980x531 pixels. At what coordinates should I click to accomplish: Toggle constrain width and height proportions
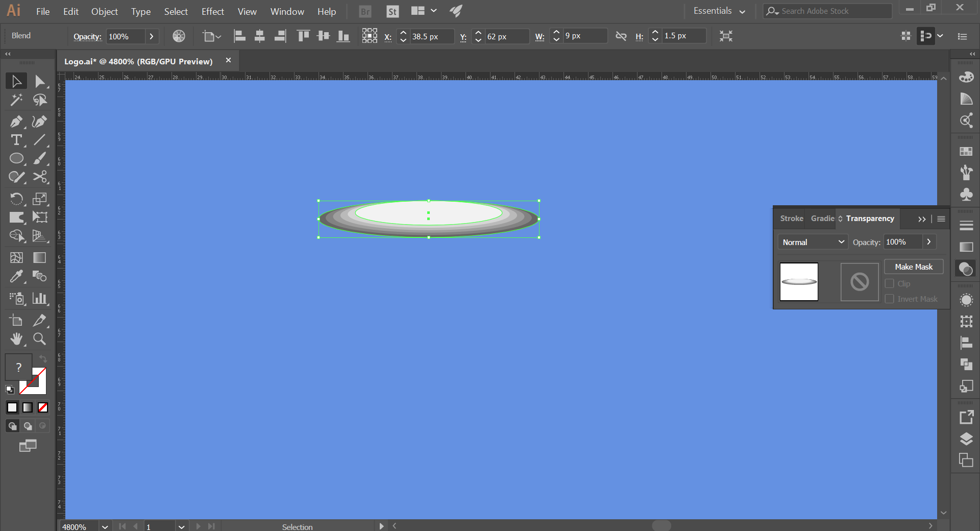point(621,36)
